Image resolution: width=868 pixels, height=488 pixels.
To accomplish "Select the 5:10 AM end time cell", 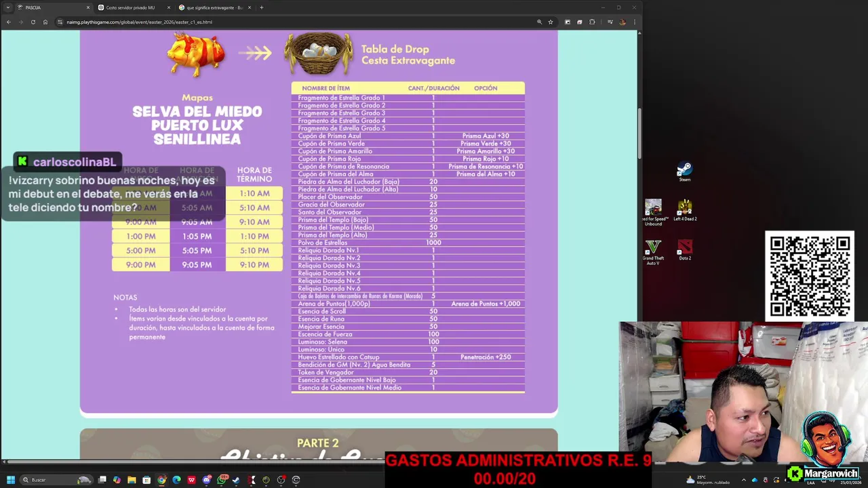I will 254,207.
